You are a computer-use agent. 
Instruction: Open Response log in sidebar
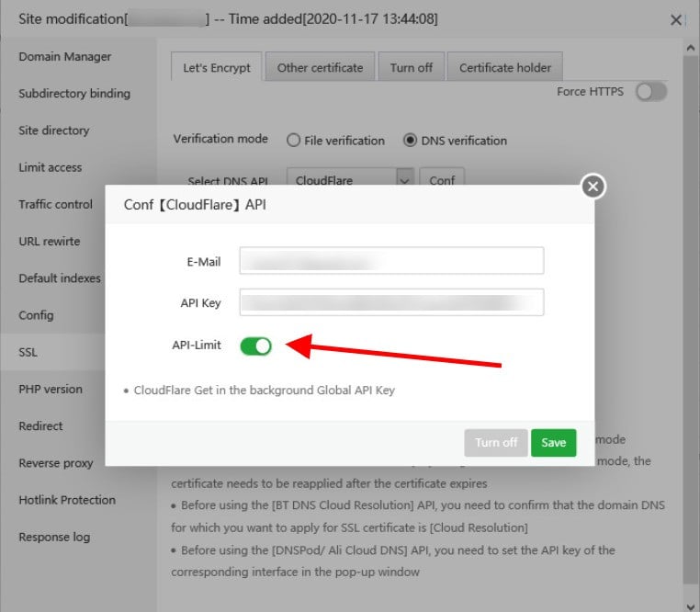click(x=54, y=537)
